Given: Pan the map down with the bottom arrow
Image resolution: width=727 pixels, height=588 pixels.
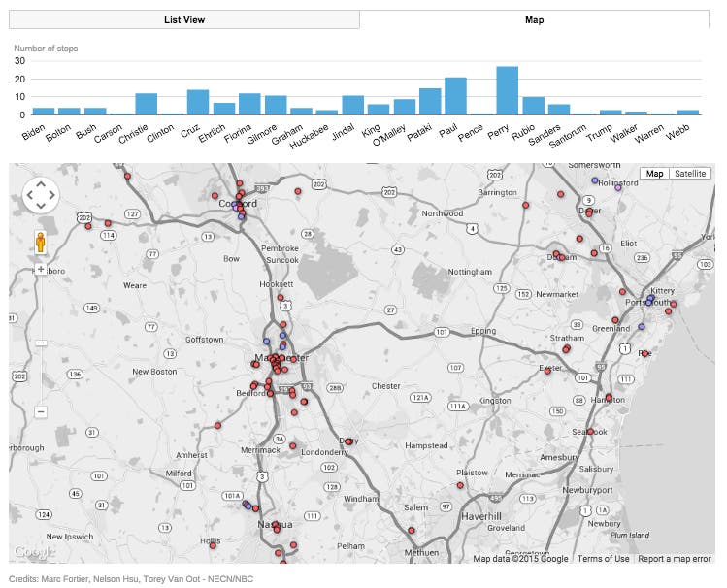Looking at the screenshot, I should coord(40,208).
